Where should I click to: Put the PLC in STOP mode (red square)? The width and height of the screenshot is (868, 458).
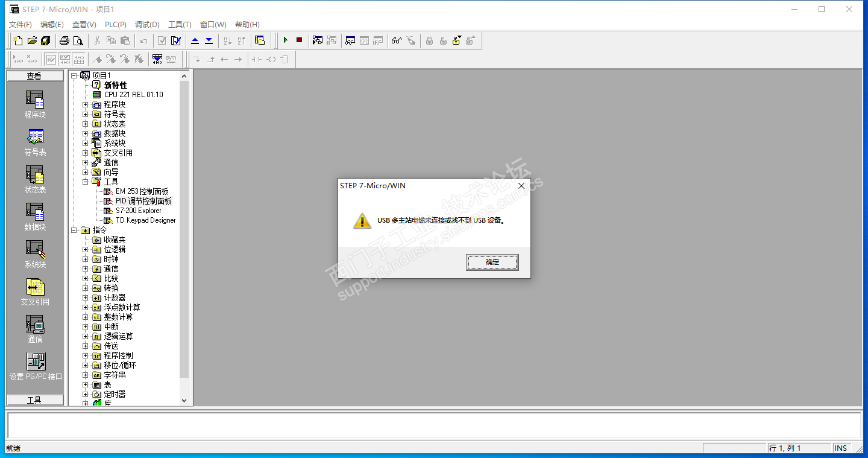click(299, 40)
